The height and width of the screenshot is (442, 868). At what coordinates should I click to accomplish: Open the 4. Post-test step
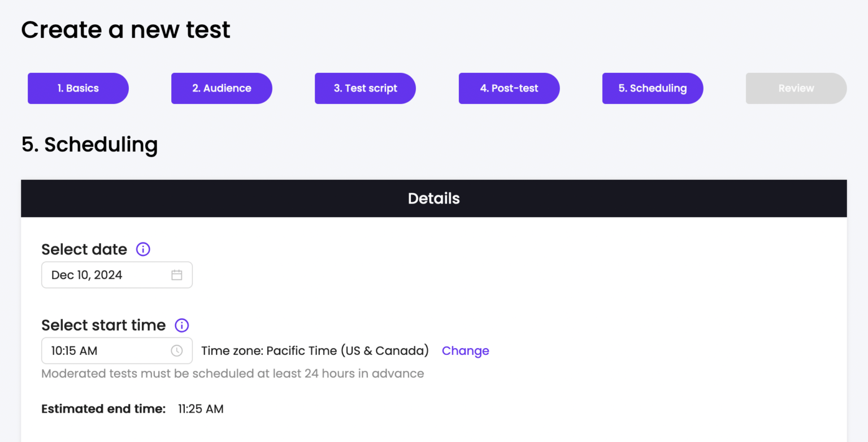tap(509, 88)
